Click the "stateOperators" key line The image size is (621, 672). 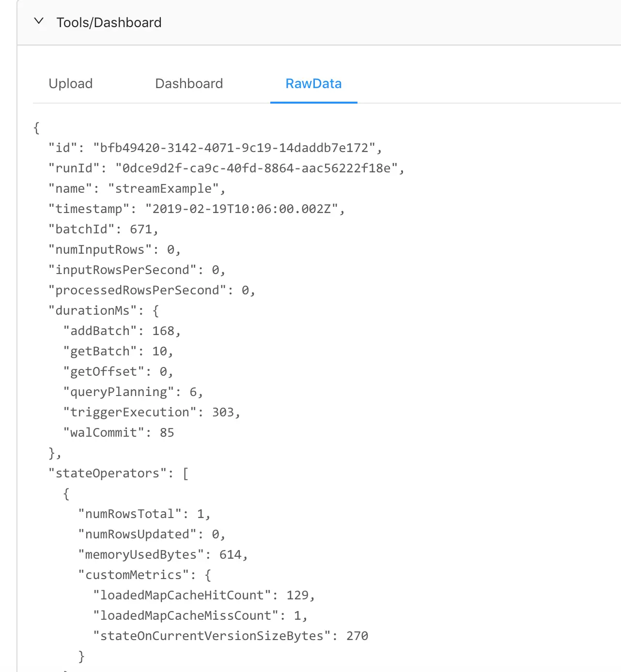118,473
